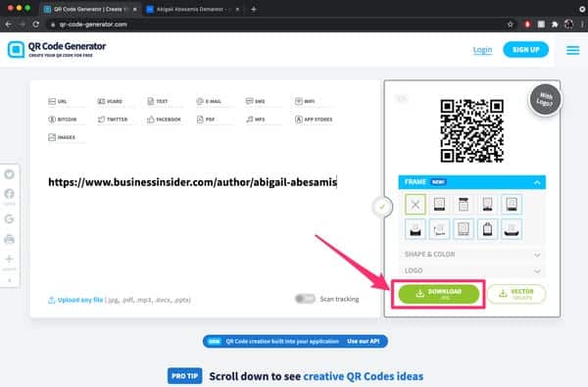Image resolution: width=588 pixels, height=387 pixels.
Task: Select the E-MAIL QR code type
Action: coord(209,101)
